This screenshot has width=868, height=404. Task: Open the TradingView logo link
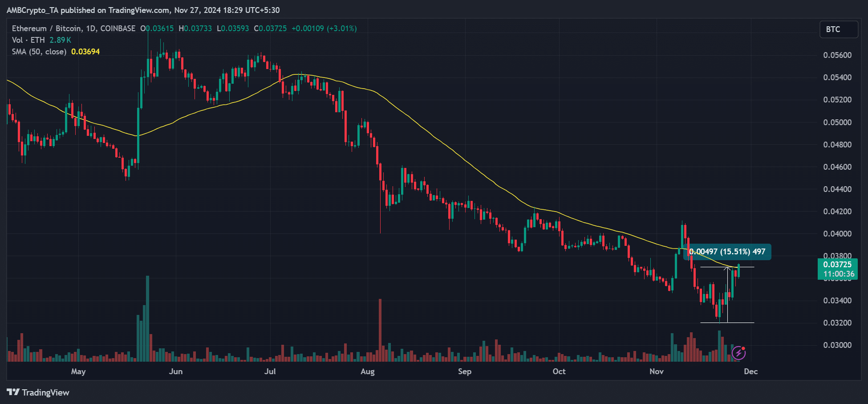(x=38, y=392)
